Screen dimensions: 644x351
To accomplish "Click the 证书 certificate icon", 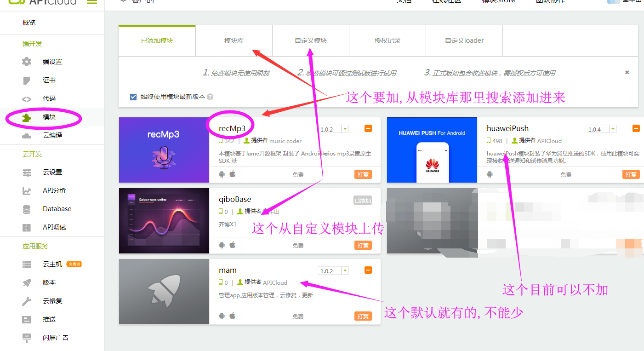I will pyautogui.click(x=27, y=81).
